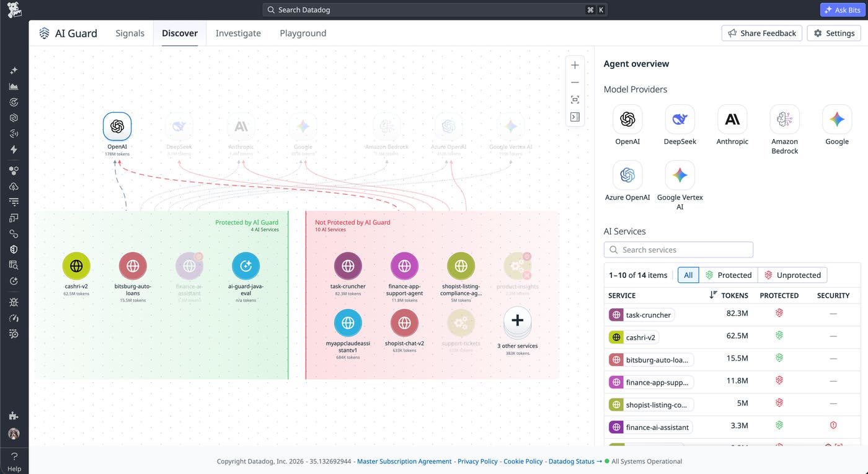The width and height of the screenshot is (868, 474).
Task: Click the PROTECTED column header
Action: [x=779, y=295]
